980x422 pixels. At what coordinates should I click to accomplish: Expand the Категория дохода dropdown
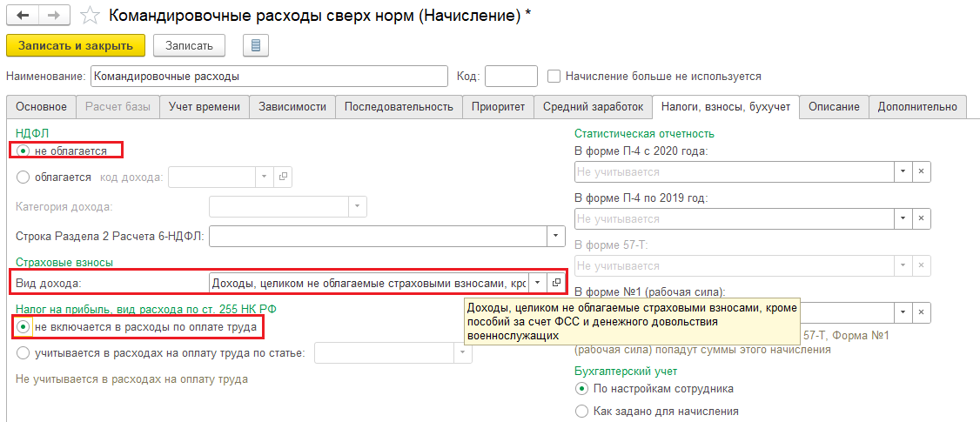pos(358,205)
